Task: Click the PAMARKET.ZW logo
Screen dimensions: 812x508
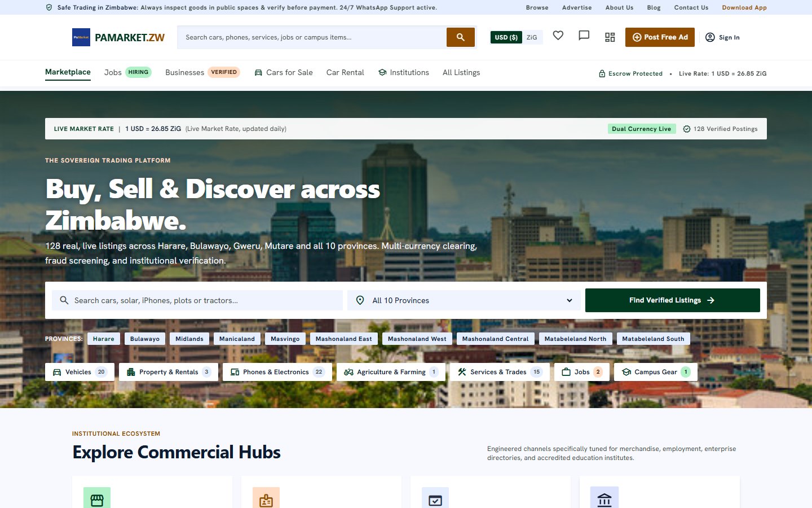Action: [118, 37]
